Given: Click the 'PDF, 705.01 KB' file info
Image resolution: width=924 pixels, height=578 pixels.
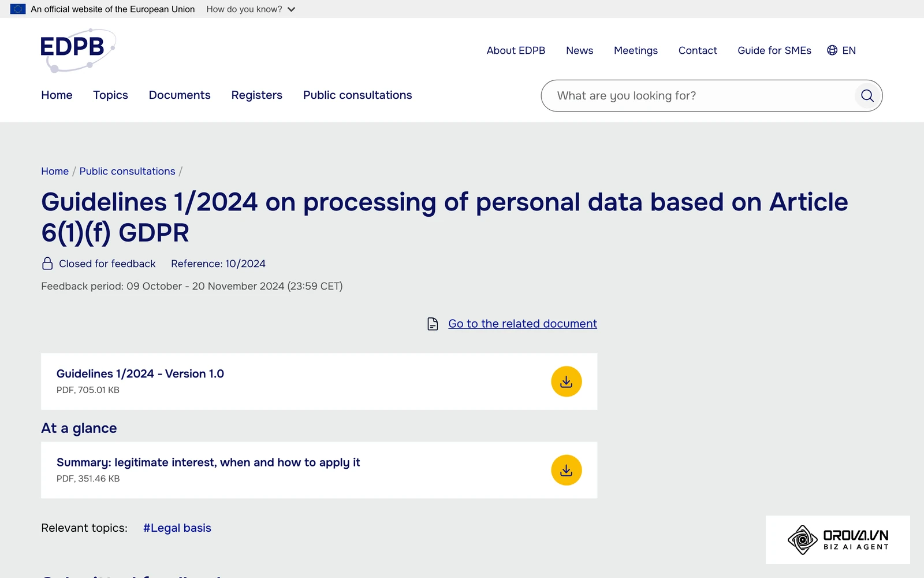Looking at the screenshot, I should (x=88, y=390).
